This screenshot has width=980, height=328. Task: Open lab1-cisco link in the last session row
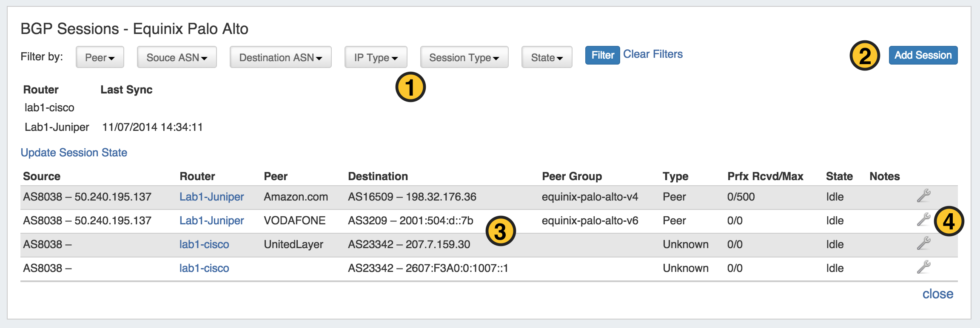(204, 268)
